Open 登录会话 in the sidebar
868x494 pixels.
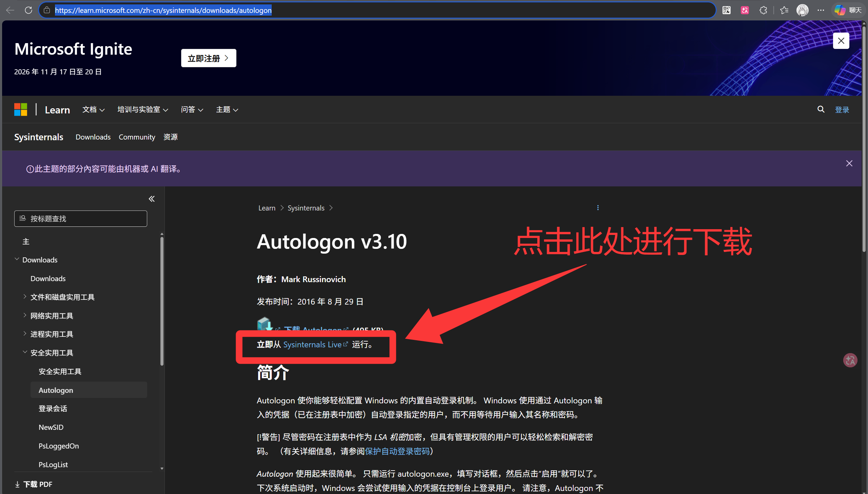pos(53,409)
